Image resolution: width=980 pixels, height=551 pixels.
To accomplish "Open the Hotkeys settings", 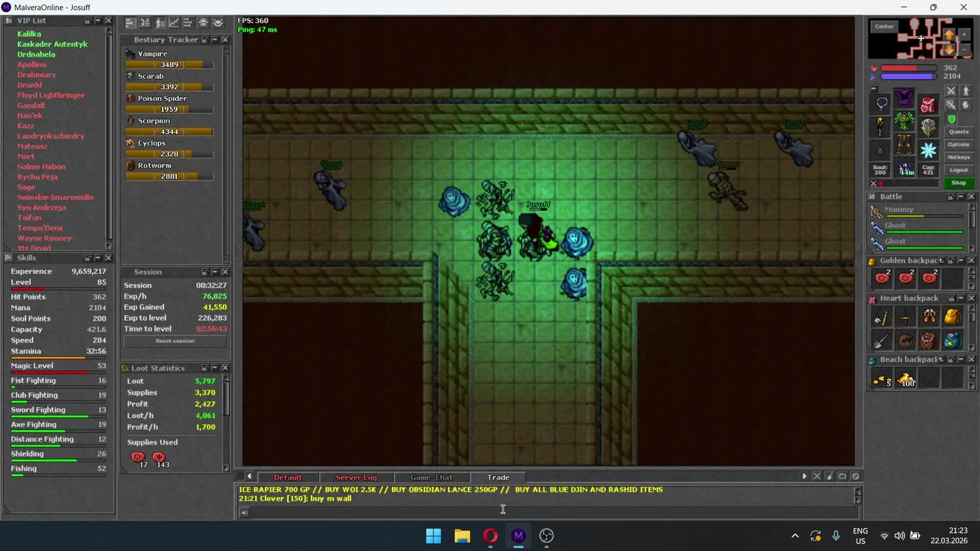I will click(x=959, y=157).
